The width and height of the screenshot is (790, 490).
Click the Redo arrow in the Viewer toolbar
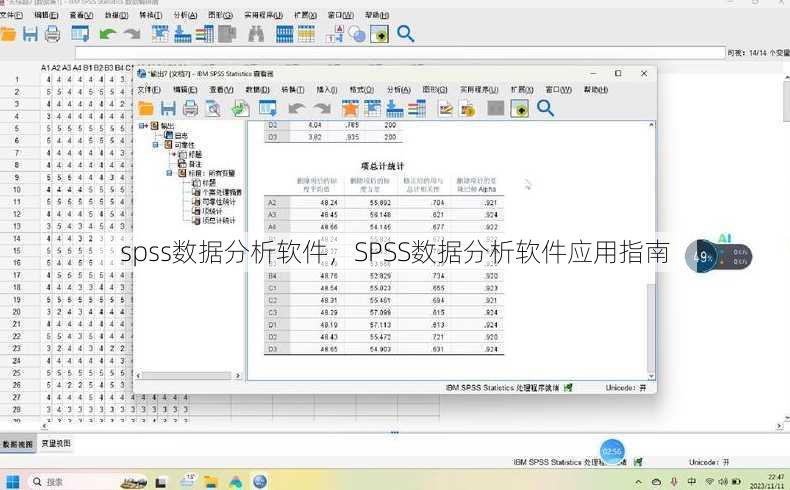point(322,108)
